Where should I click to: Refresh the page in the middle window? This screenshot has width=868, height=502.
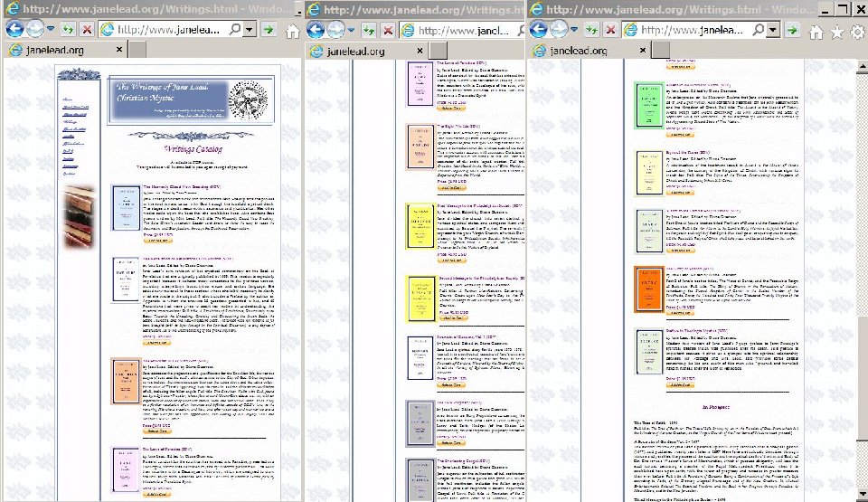pos(369,31)
